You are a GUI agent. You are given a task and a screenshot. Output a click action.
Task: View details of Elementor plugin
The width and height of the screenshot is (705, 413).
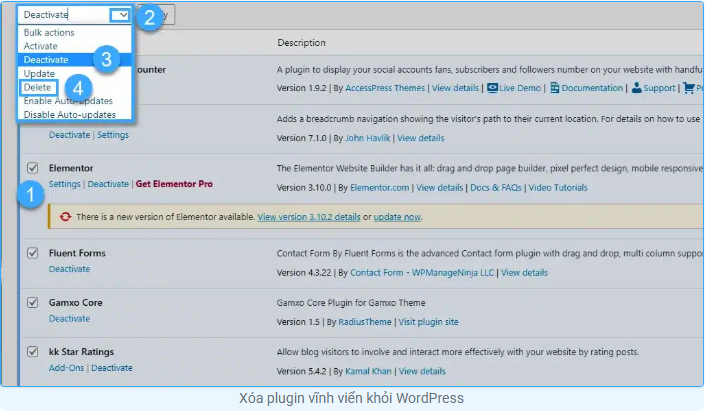coord(439,188)
